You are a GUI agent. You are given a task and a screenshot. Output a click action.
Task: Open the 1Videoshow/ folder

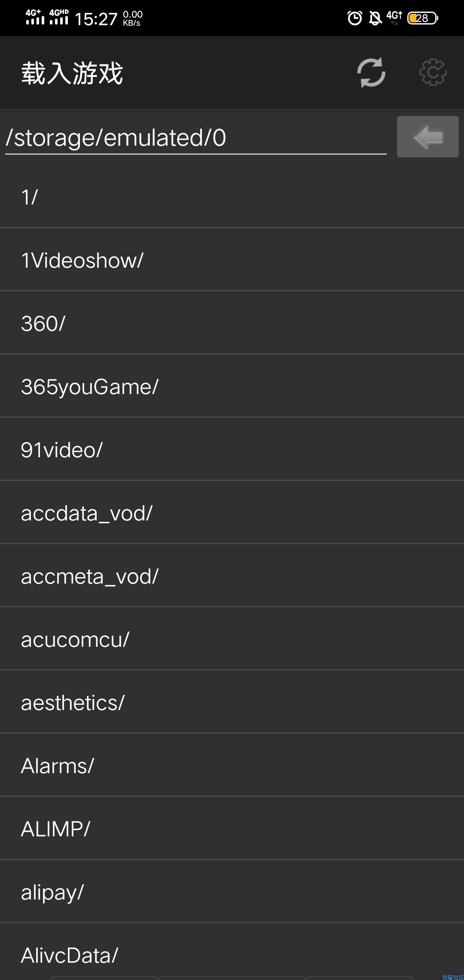[x=232, y=260]
